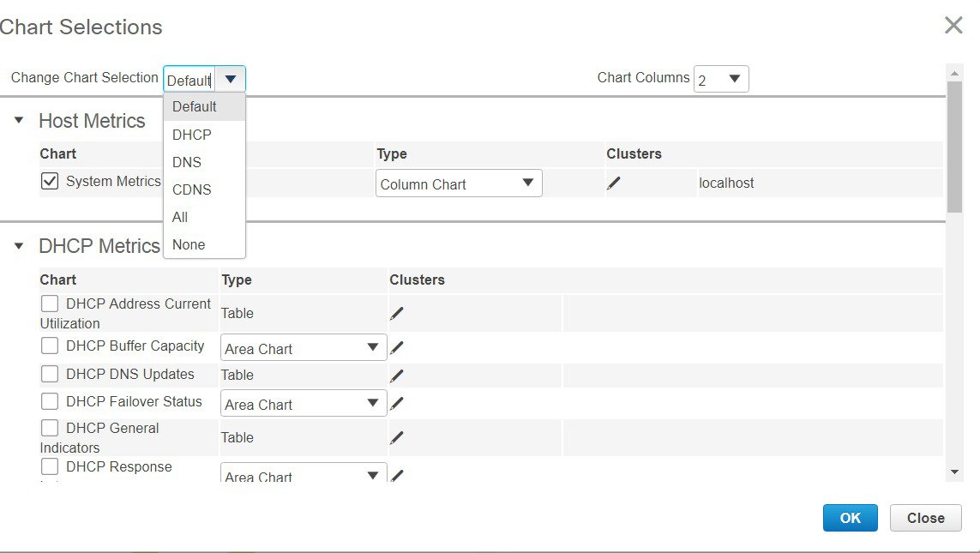Click the pencil icon for System Metrics clusters

(614, 183)
